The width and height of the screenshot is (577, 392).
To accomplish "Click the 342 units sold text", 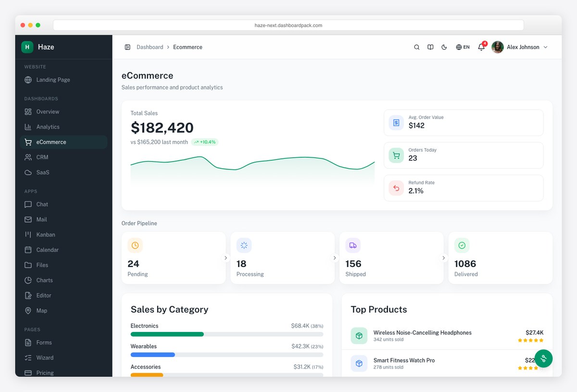I will pyautogui.click(x=389, y=340).
